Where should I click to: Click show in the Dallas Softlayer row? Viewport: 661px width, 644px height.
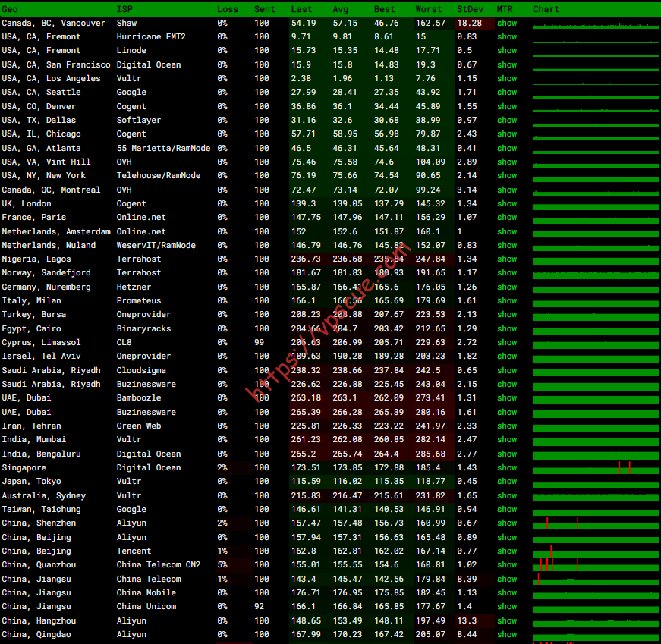[507, 120]
